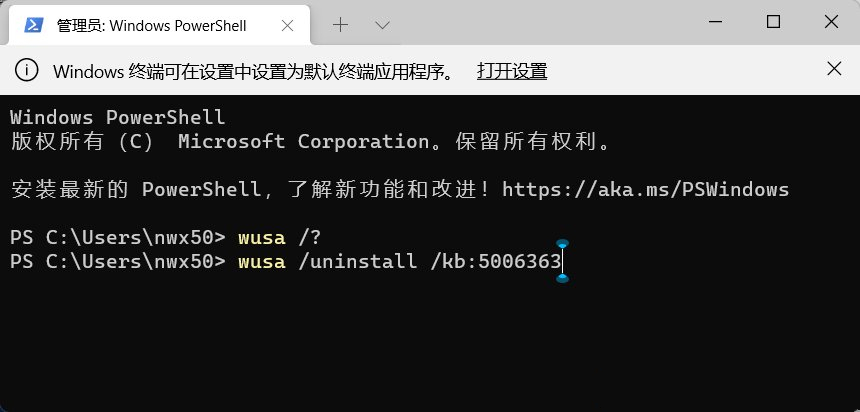Open the 打开设置 link
The image size is (860, 412).
pos(512,71)
